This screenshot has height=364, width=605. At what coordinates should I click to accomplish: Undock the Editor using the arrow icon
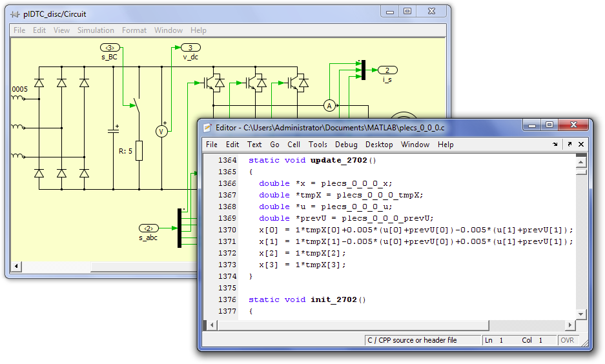click(569, 145)
